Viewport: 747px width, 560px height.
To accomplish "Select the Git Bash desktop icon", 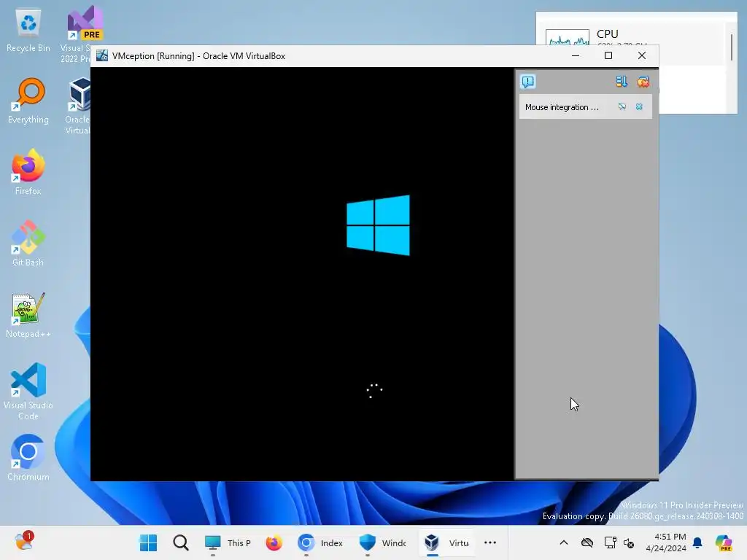I will click(28, 244).
